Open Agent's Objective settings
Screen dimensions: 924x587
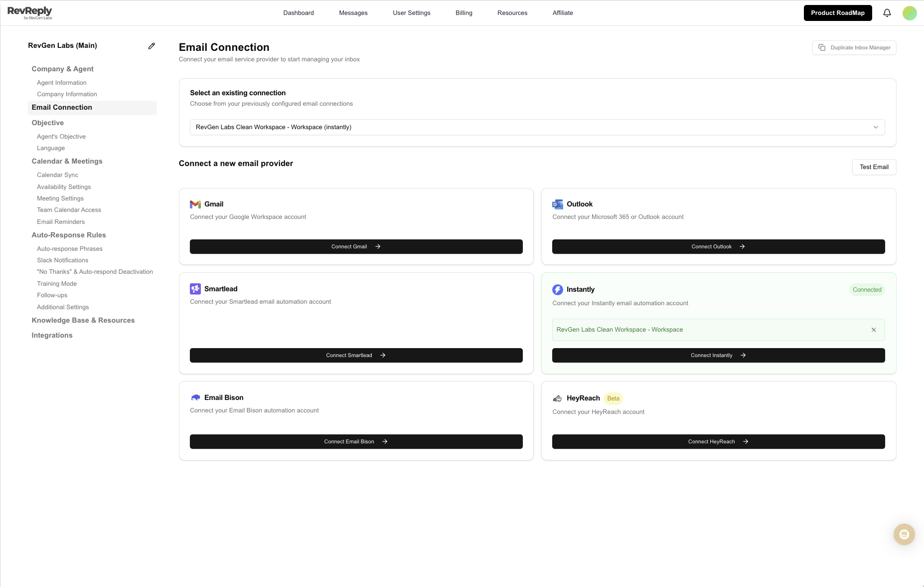coord(61,137)
